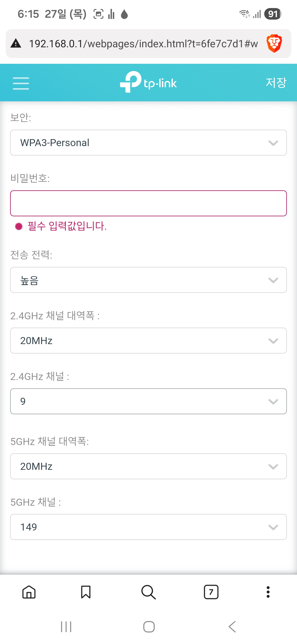The width and height of the screenshot is (297, 644).
Task: Open the tp-link hamburger menu
Action: coord(21,83)
